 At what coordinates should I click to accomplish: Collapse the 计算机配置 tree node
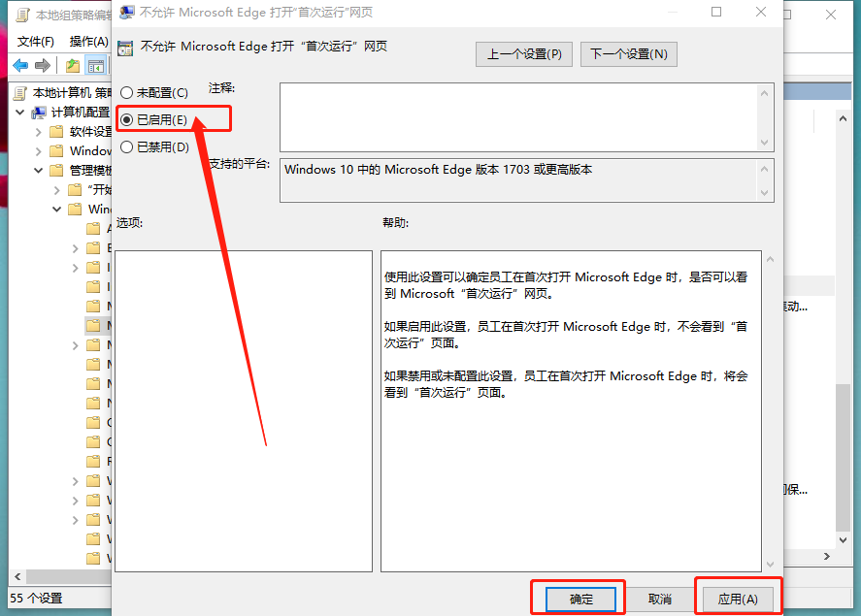(x=20, y=113)
